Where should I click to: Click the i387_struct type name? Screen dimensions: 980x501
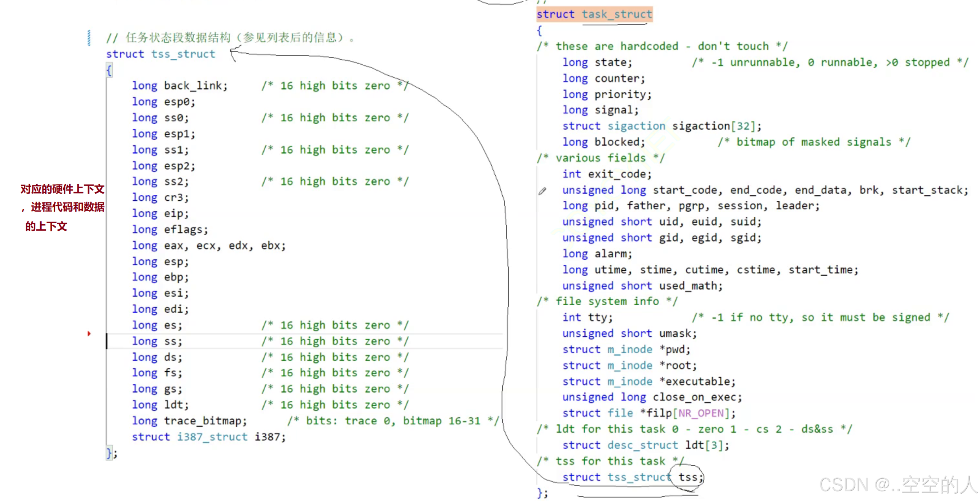pyautogui.click(x=212, y=437)
